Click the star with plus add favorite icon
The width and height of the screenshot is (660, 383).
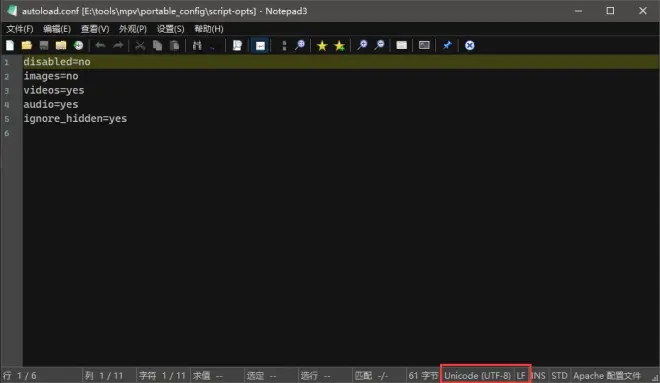(339, 45)
